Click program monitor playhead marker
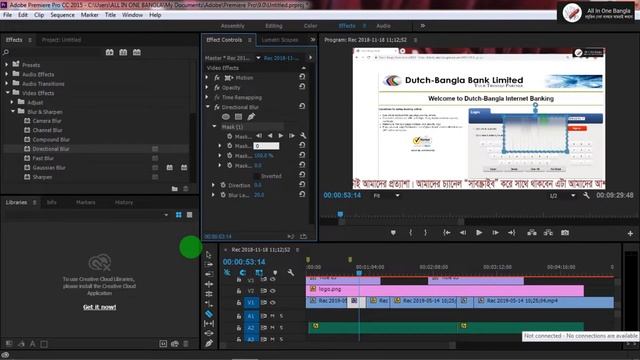 [x=340, y=214]
